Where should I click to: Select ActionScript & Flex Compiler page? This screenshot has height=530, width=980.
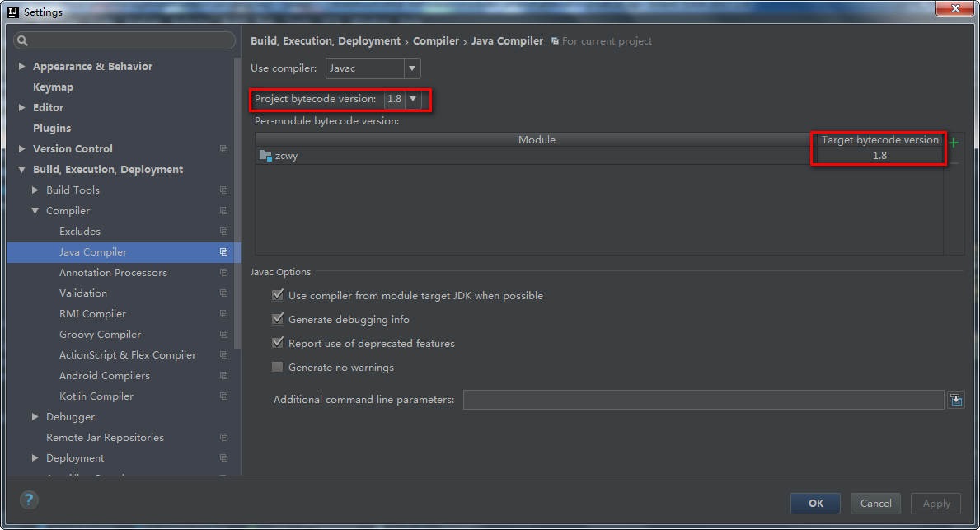point(128,355)
